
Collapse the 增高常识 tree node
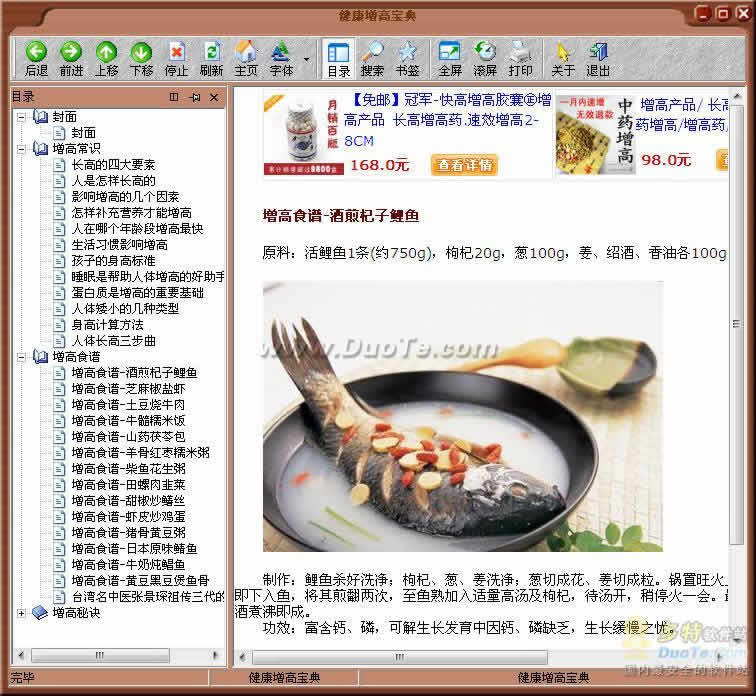point(22,149)
